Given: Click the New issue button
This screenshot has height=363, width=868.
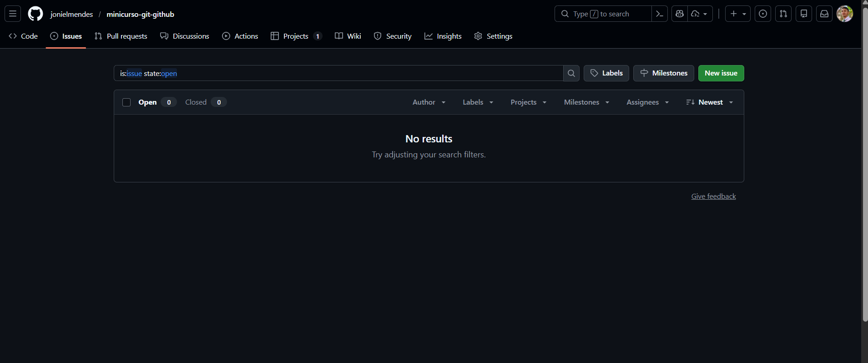Looking at the screenshot, I should click(721, 73).
